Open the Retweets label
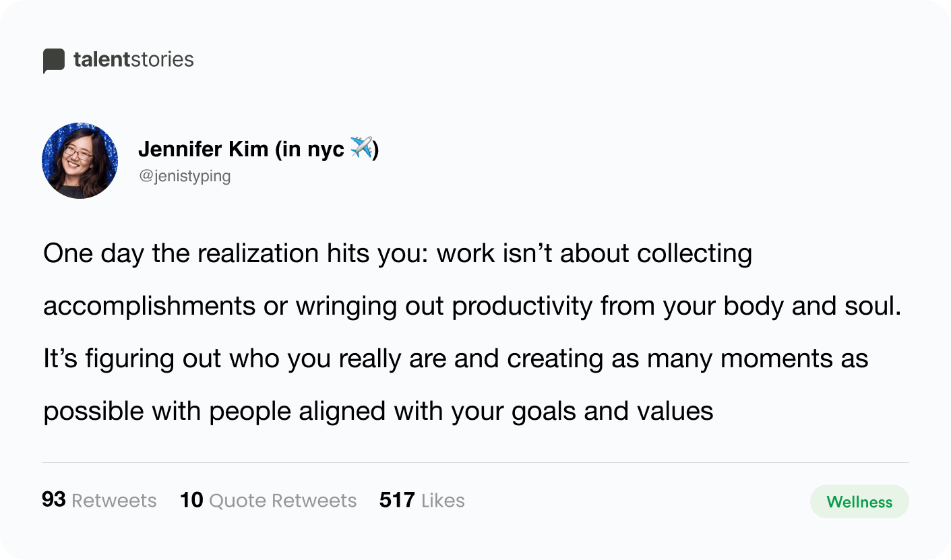Viewport: 951px width, 560px height. (114, 501)
